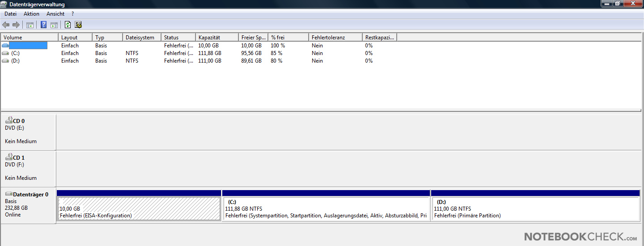Click Basis in the (D:) list row
Screen dimensions: 644x246
pyautogui.click(x=101, y=61)
